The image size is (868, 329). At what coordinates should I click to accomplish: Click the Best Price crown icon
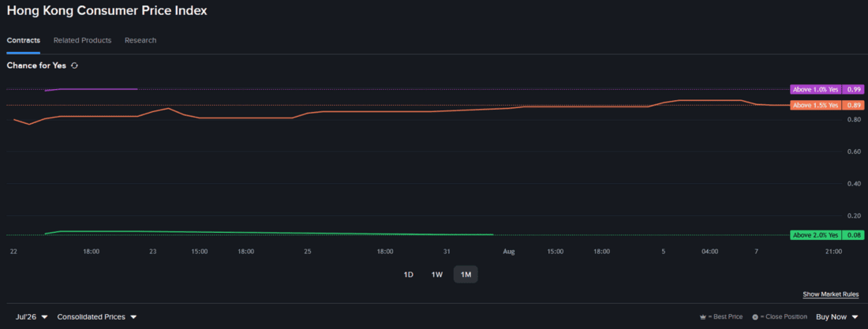(702, 317)
